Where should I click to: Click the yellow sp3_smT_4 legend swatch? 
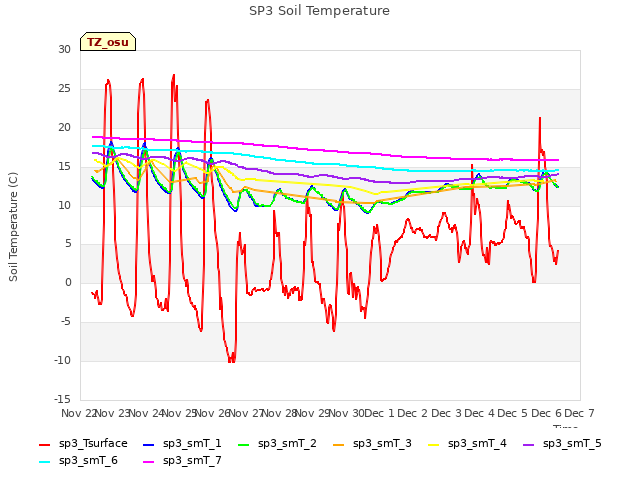pyautogui.click(x=433, y=444)
